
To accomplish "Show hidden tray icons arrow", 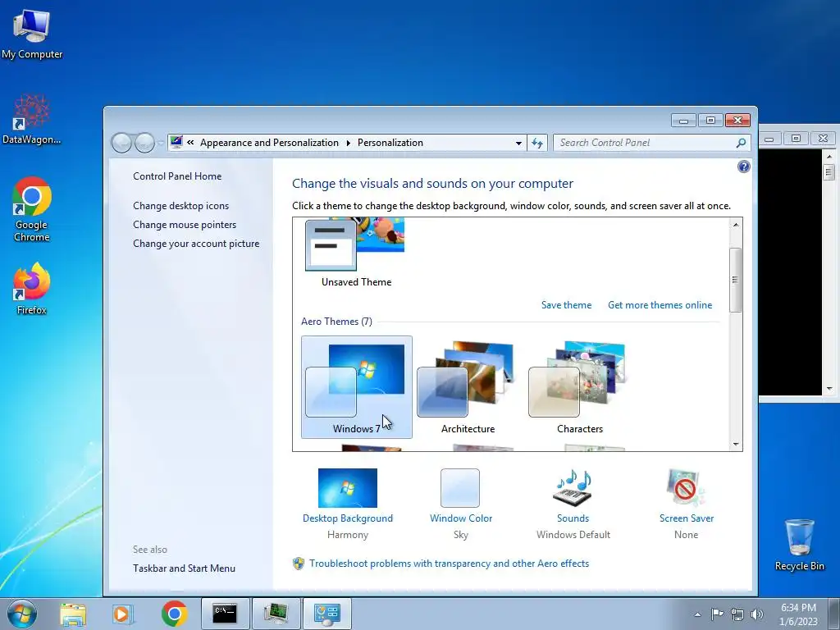I will point(697,614).
